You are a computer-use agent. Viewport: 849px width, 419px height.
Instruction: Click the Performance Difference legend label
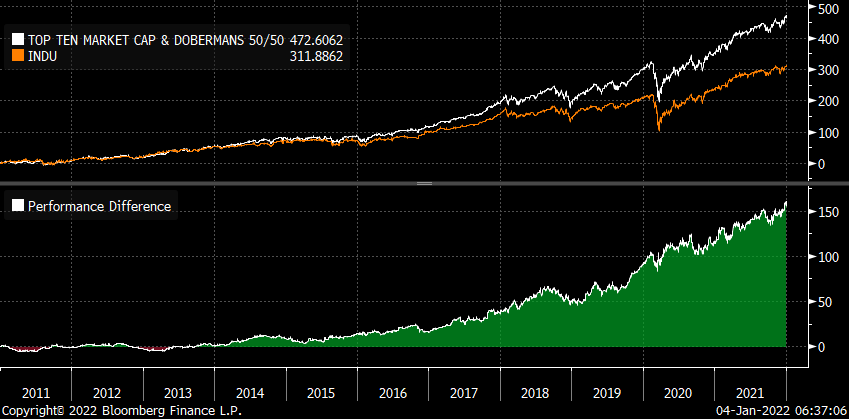(x=99, y=207)
